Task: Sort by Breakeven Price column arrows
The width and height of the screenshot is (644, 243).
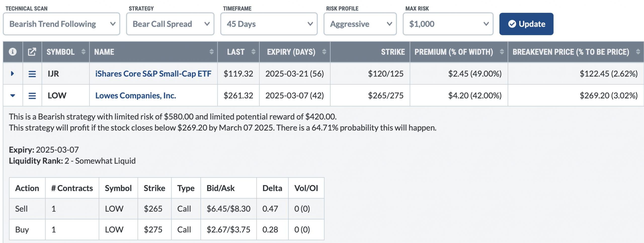Action: tap(638, 52)
